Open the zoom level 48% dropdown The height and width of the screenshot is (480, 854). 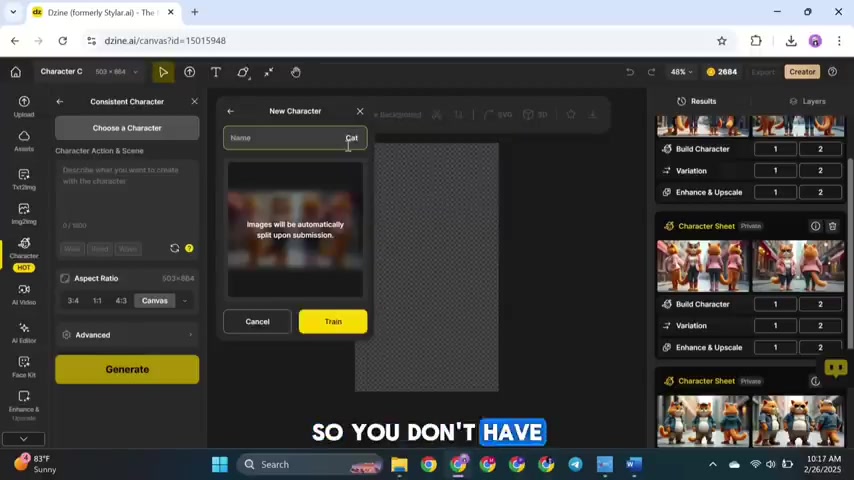pos(681,72)
